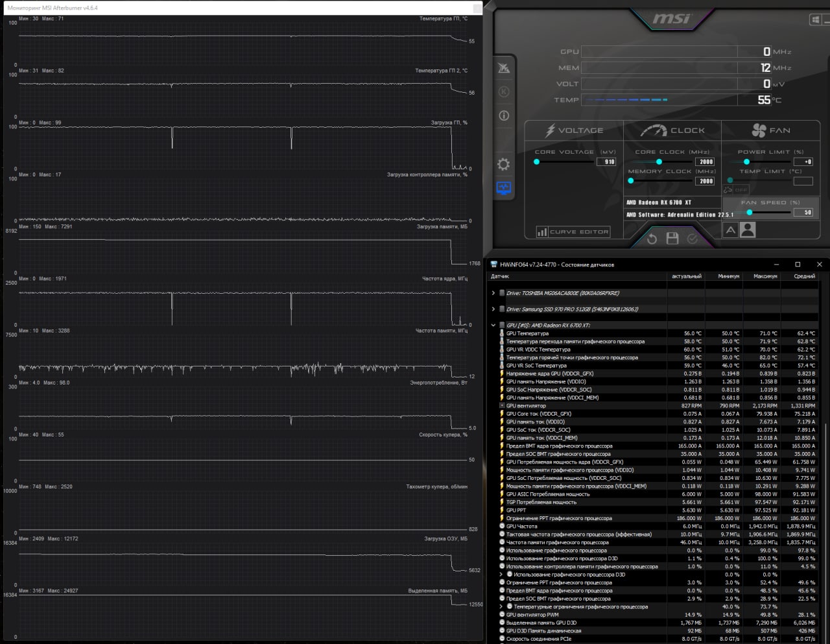Image resolution: width=830 pixels, height=644 pixels.
Task: Expand Температурные ограничения графического процессора subgroup
Action: 501,607
